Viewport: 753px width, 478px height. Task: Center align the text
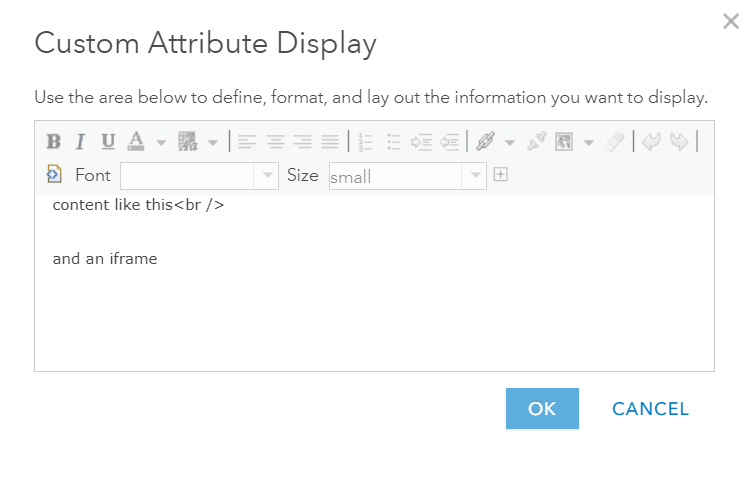[275, 142]
